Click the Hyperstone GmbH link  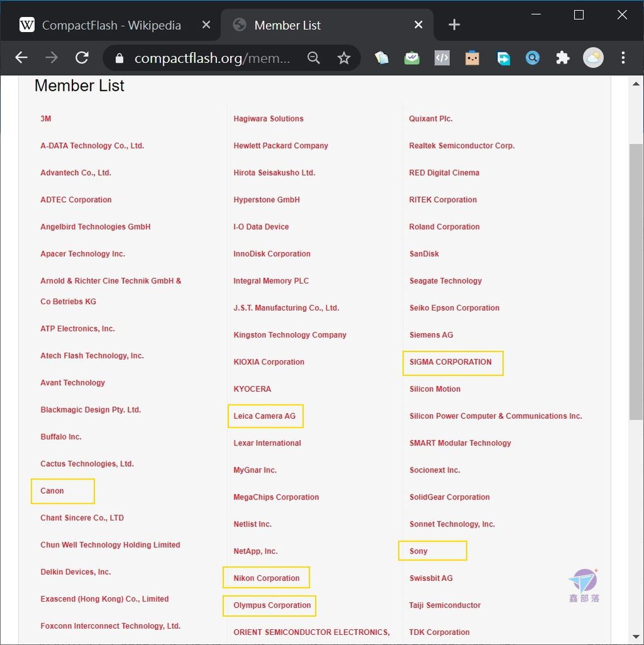pos(267,200)
